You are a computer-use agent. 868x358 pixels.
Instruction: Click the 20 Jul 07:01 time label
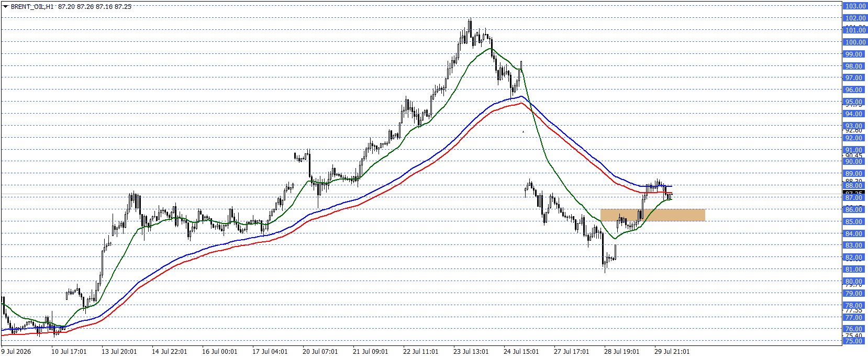[320, 352]
